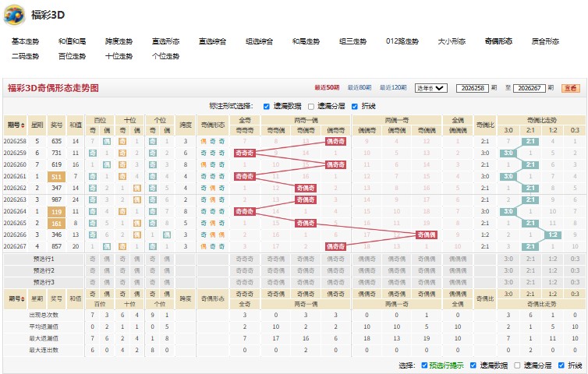The image size is (588, 374).
Task: Click the 奇偶偶 marker for period 2026266
Action: [x=427, y=235]
